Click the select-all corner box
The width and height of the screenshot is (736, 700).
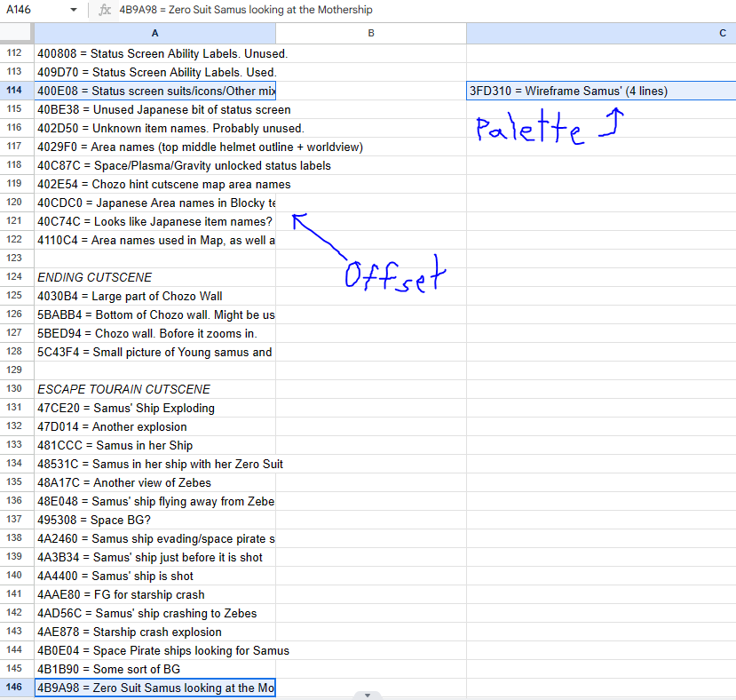pos(17,34)
